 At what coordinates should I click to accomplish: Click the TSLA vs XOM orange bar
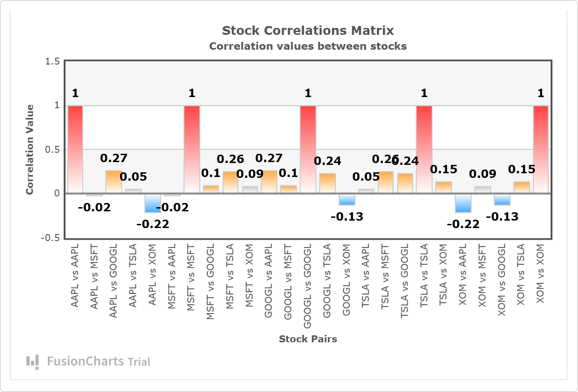coord(443,188)
